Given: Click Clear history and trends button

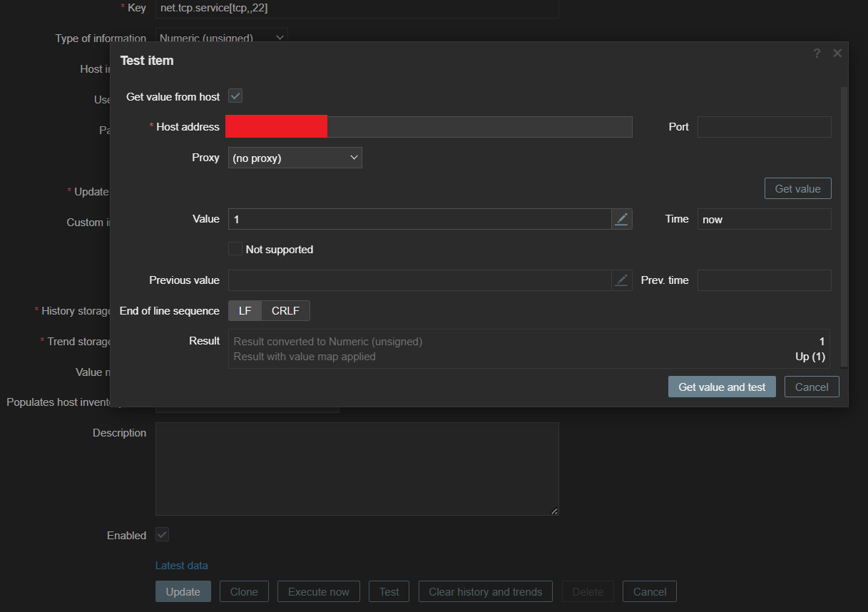Looking at the screenshot, I should [x=485, y=591].
